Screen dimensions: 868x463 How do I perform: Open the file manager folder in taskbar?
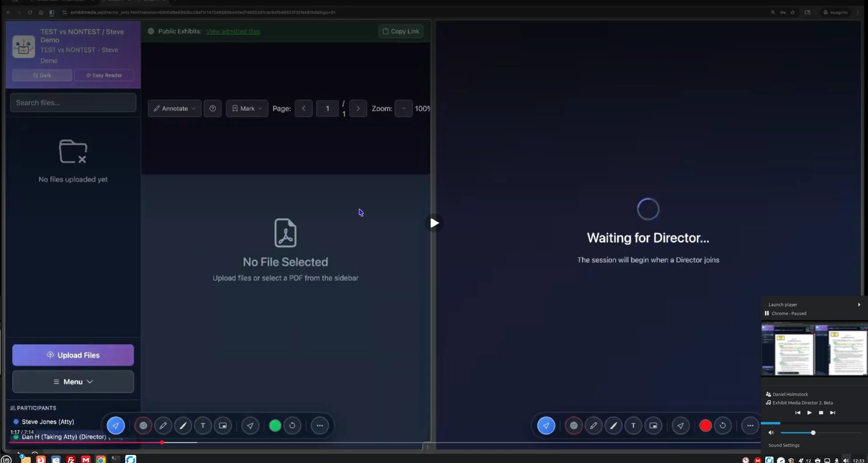[25, 459]
